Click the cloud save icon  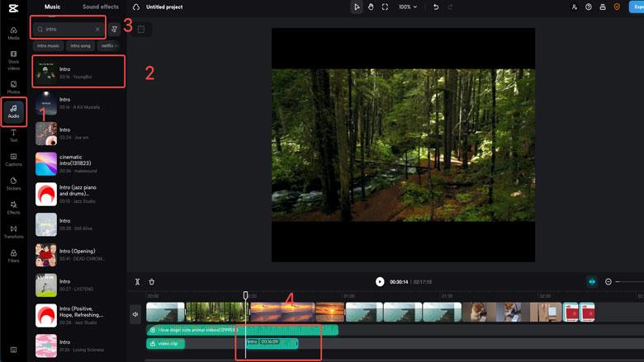pyautogui.click(x=136, y=7)
